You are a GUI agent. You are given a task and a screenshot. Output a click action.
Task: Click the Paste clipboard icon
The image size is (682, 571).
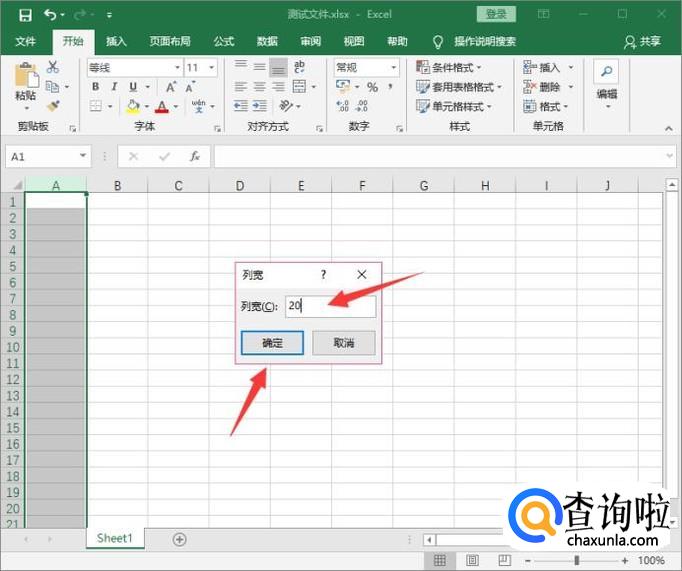[26, 77]
